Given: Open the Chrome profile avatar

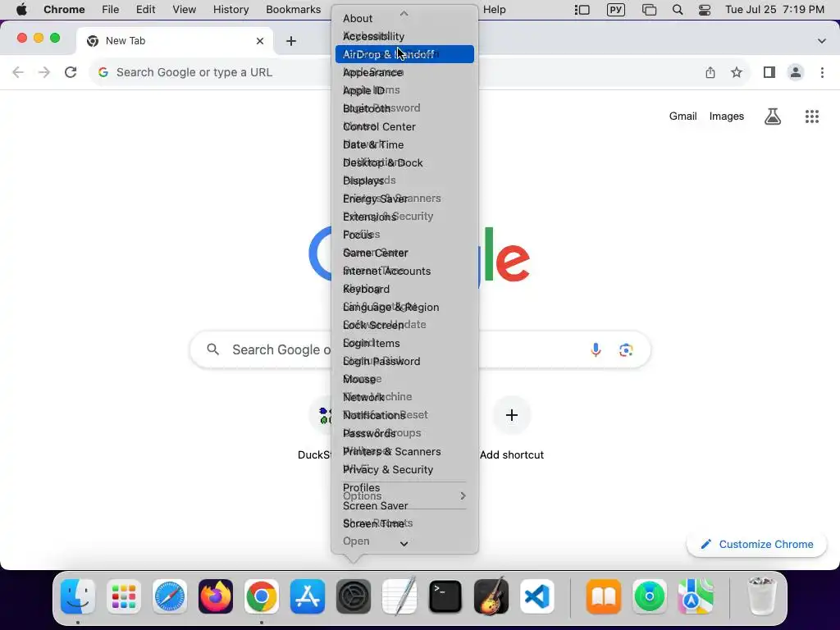Looking at the screenshot, I should pyautogui.click(x=796, y=72).
